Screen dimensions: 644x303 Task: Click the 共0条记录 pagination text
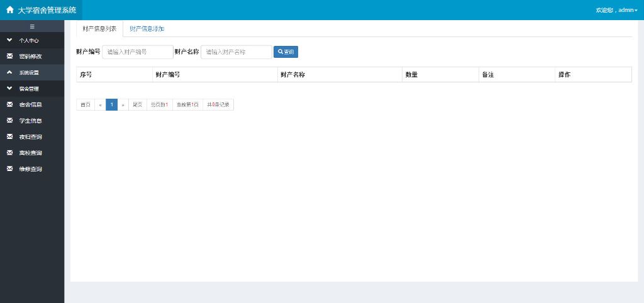click(218, 105)
